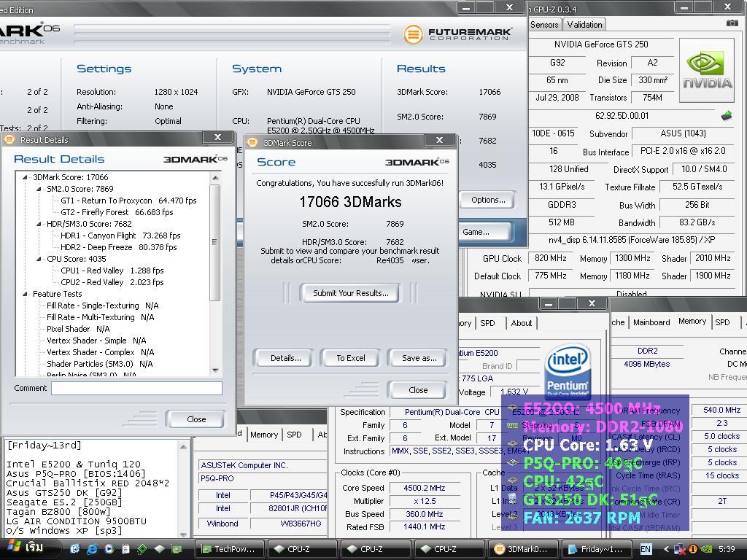Switch to the Sensors tab in GPU-Z
This screenshot has width=747, height=560.
544,24
